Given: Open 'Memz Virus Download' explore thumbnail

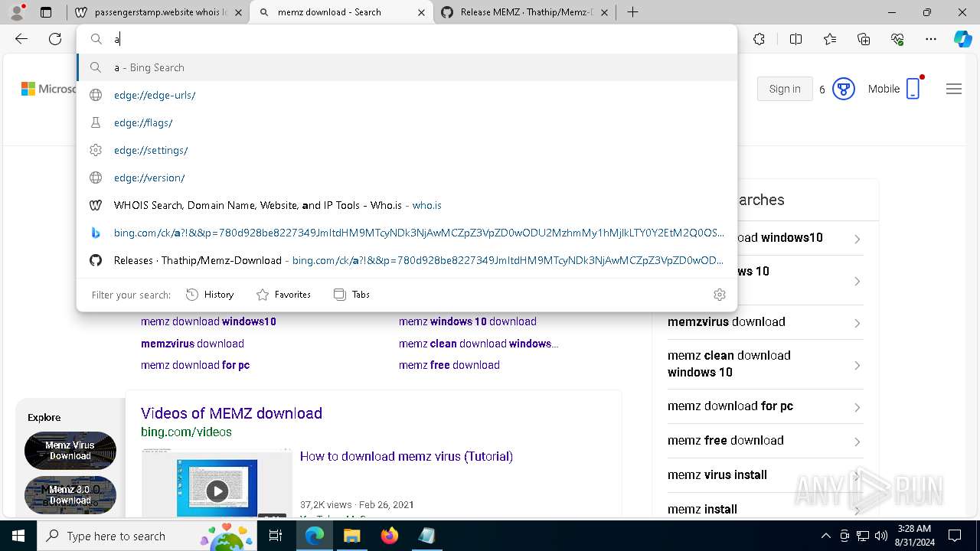Looking at the screenshot, I should point(70,450).
